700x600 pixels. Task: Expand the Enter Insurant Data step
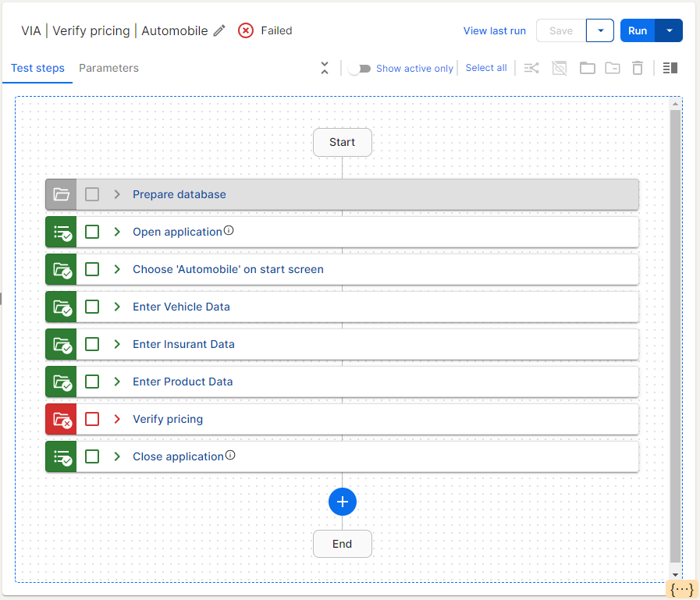117,344
